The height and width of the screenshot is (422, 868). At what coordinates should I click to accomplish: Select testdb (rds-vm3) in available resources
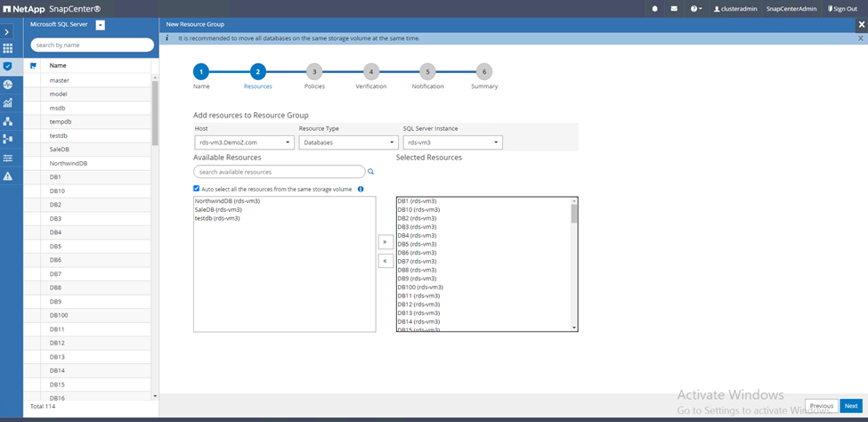coord(217,218)
